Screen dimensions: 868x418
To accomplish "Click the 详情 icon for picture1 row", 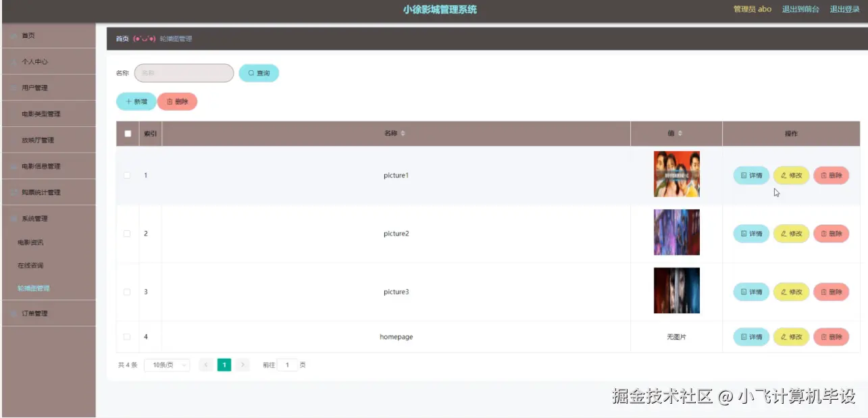I will 744,176.
